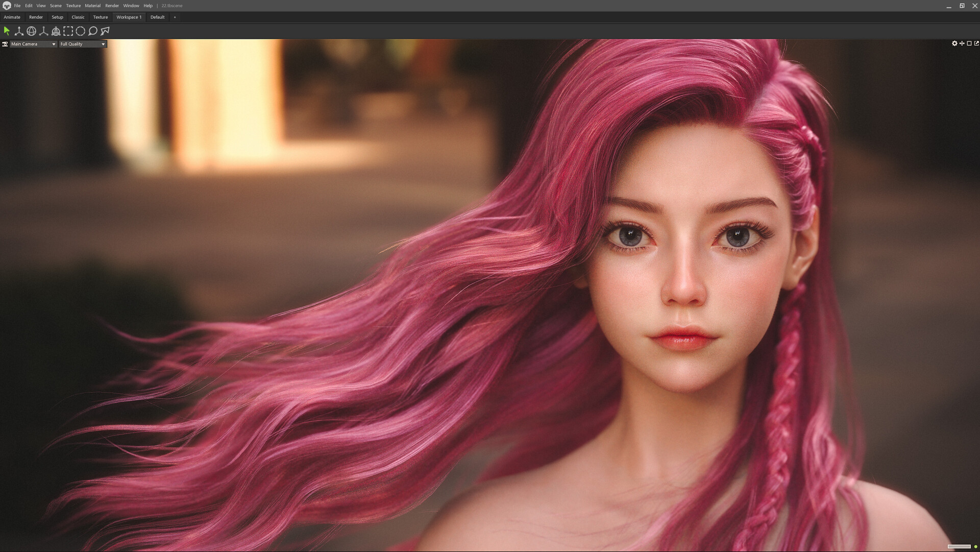
Task: Switch to the Texture workspace tab
Action: pyautogui.click(x=101, y=17)
